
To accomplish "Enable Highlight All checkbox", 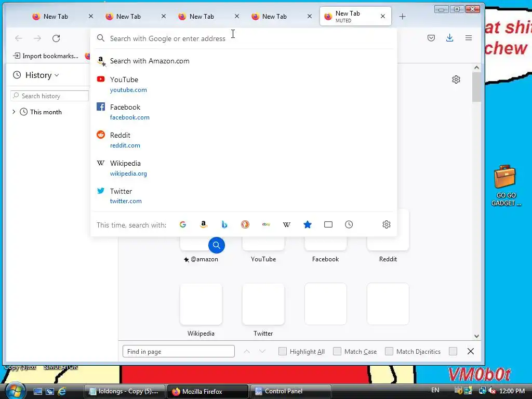I will point(282,351).
